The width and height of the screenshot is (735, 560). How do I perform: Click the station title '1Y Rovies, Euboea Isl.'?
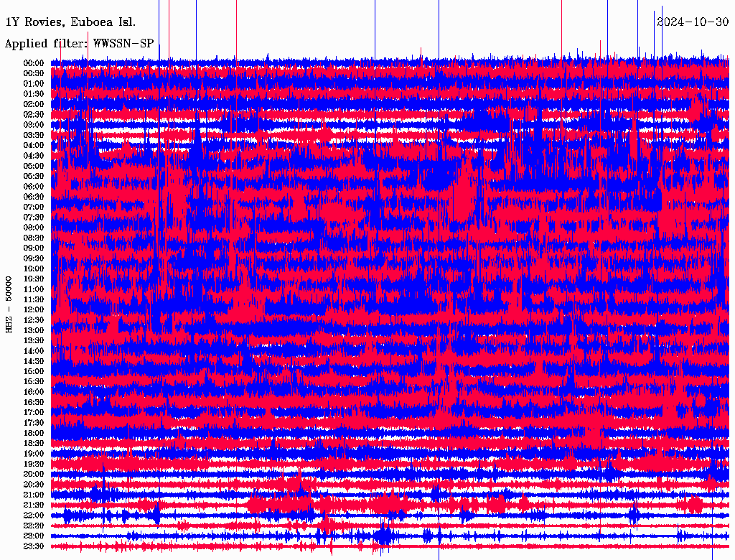[70, 22]
